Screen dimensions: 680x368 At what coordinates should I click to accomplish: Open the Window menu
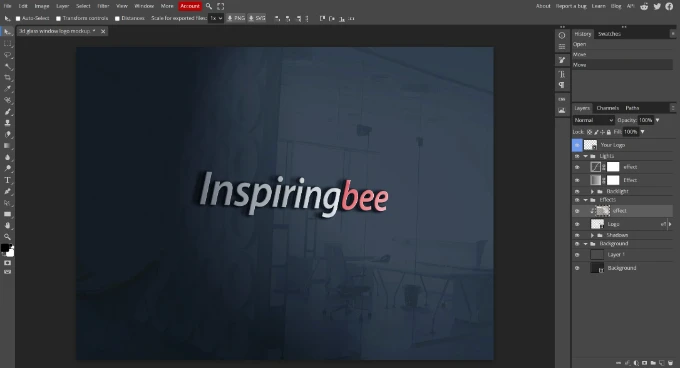pos(144,6)
